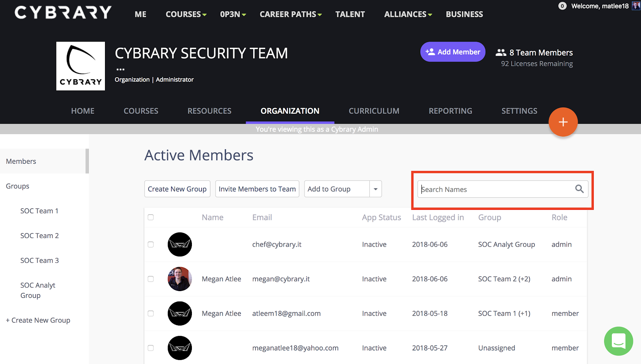This screenshot has width=641, height=364.
Task: Expand the Career Paths dropdown
Action: tap(291, 14)
